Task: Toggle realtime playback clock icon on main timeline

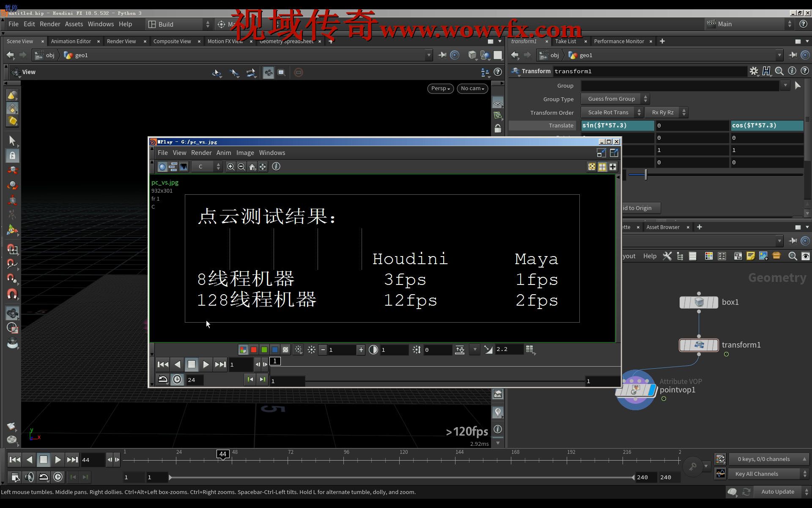Action: click(58, 477)
